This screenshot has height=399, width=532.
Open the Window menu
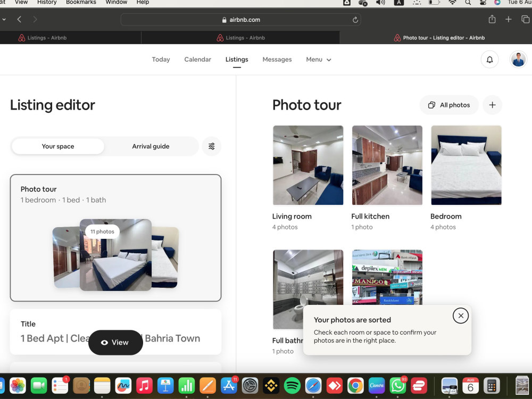click(117, 2)
